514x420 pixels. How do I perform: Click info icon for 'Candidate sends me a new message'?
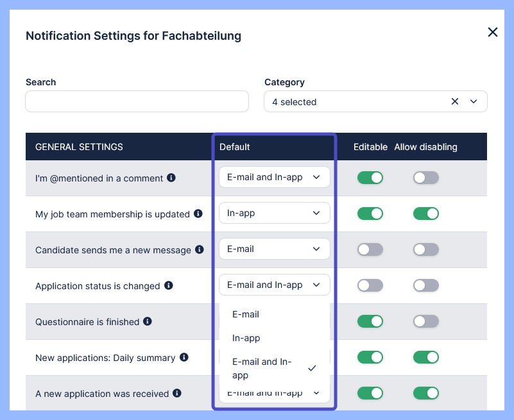[200, 249]
